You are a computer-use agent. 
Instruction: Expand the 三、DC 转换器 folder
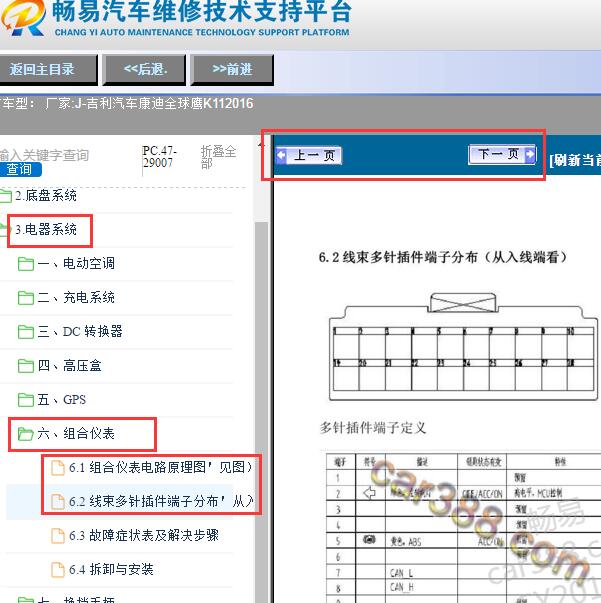coord(80,331)
